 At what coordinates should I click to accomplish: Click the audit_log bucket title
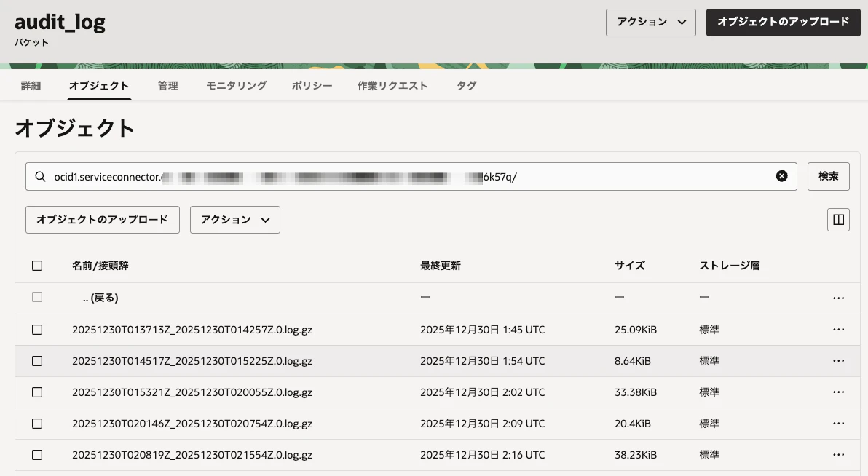(60, 22)
